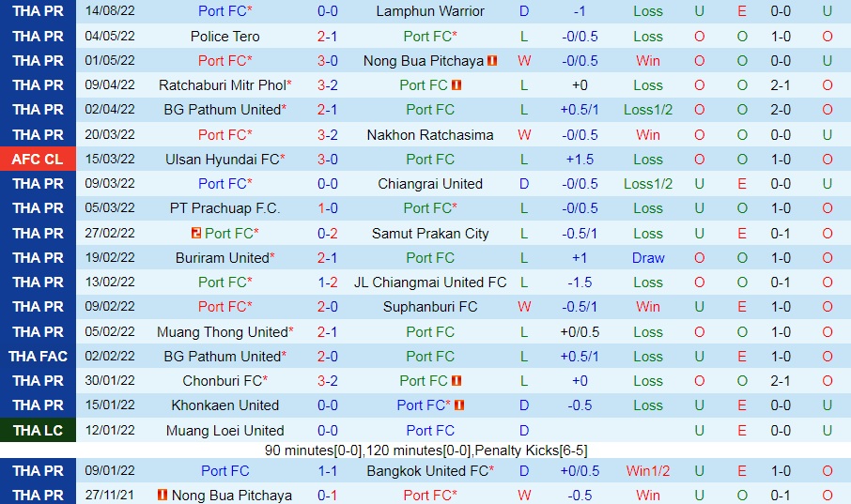Click the Lamphun Warrior team link

[x=430, y=11]
